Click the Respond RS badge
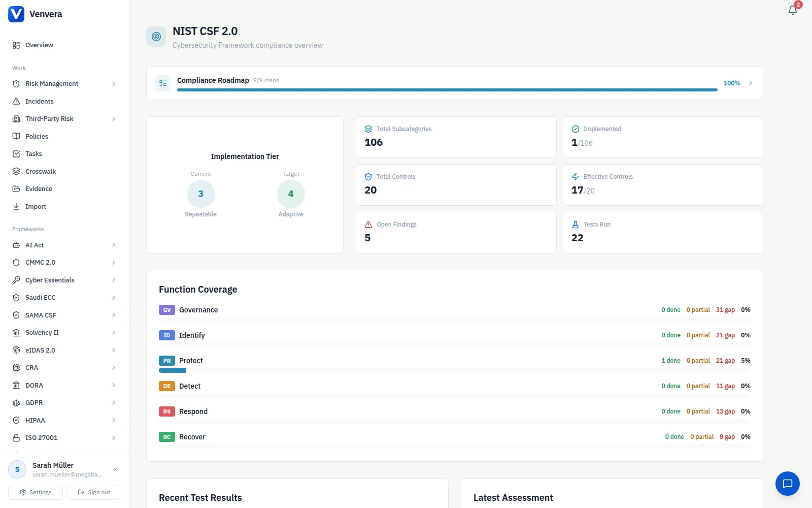This screenshot has height=508, width=812. (x=167, y=411)
